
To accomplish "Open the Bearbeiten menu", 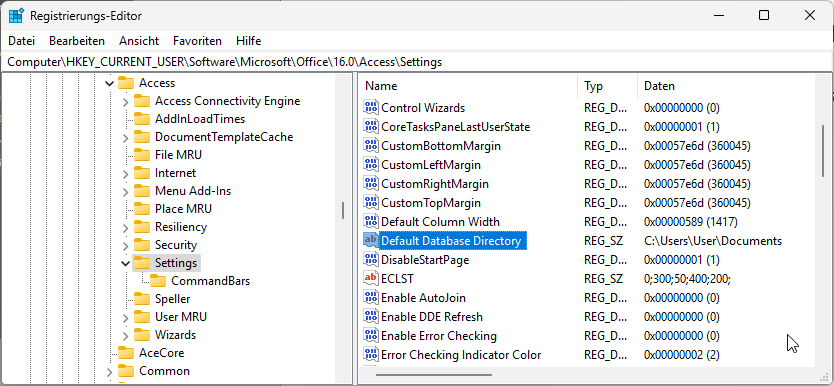I will point(77,41).
